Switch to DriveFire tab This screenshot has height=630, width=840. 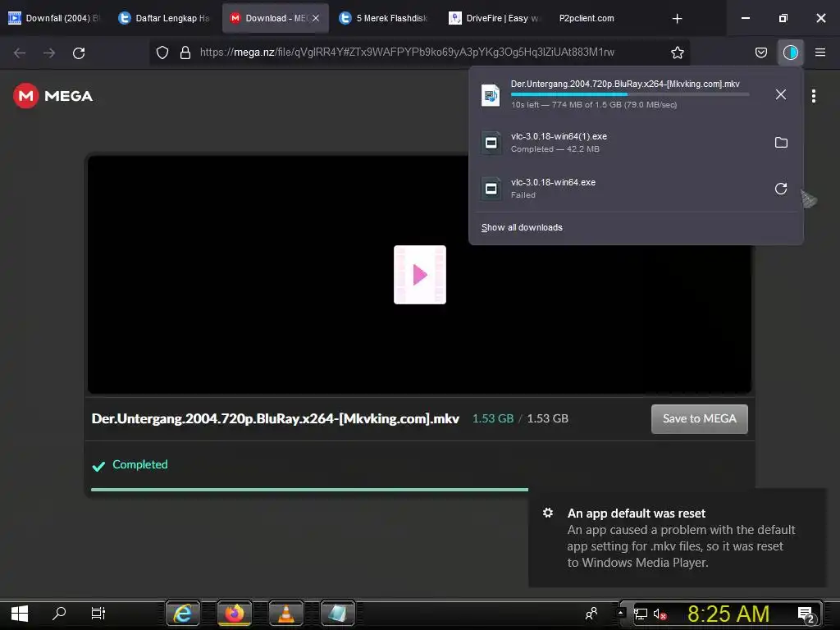[x=494, y=18]
